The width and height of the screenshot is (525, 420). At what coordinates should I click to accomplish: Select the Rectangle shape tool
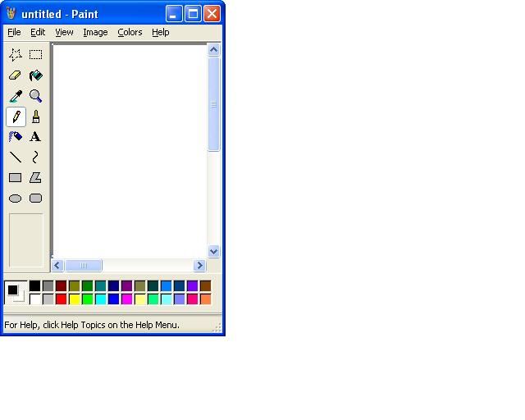[16, 177]
